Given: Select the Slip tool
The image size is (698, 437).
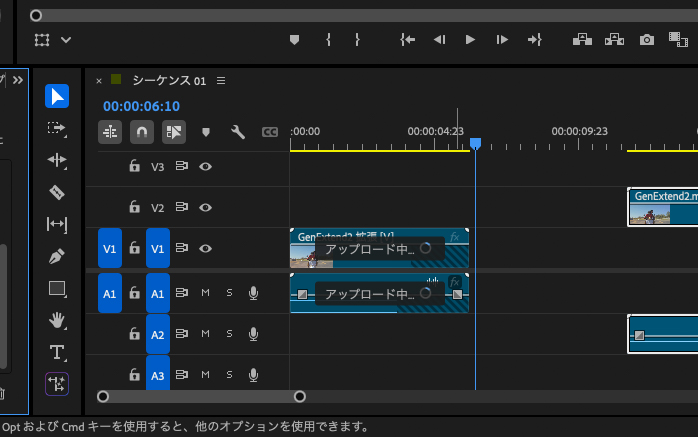Looking at the screenshot, I should point(57,224).
